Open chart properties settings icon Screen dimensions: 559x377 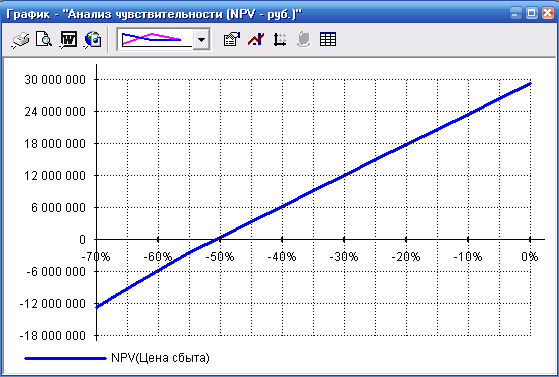click(232, 39)
